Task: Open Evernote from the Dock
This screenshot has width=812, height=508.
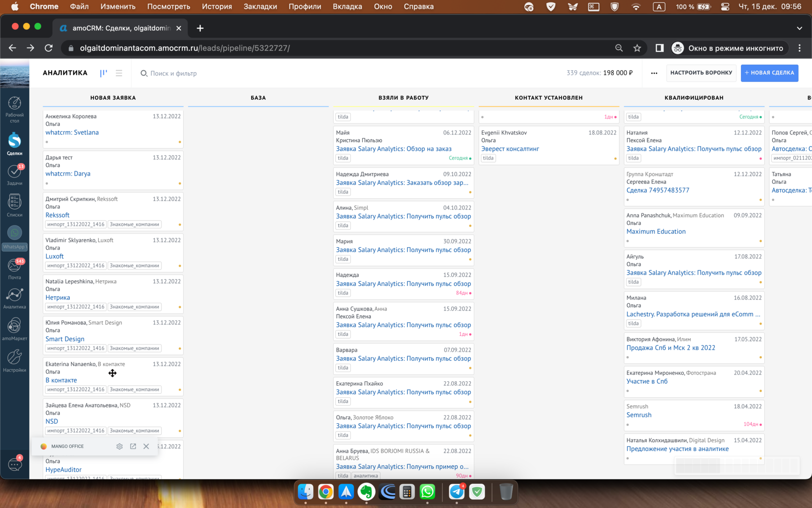Action: click(x=367, y=492)
